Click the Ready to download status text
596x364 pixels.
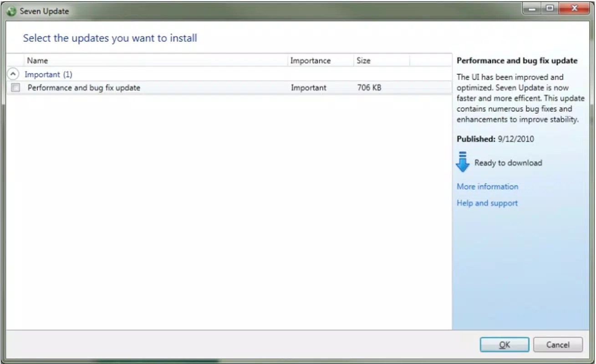[x=508, y=163]
